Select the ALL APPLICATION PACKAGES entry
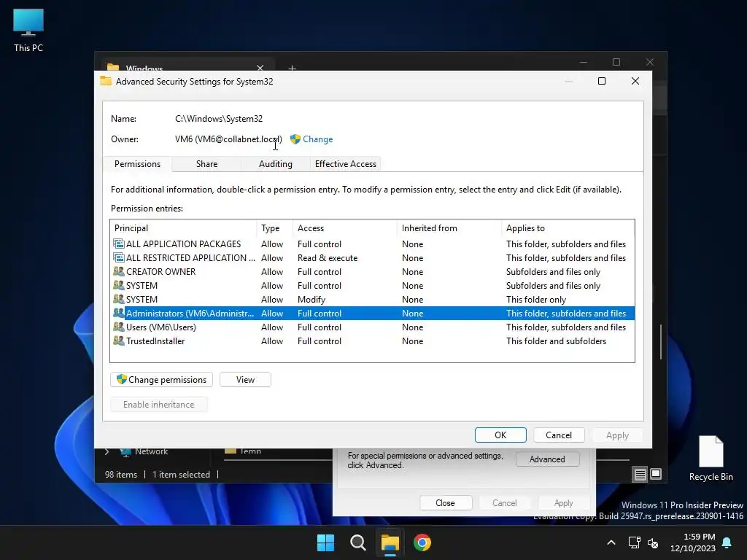Viewport: 747px width, 560px height. [x=373, y=244]
